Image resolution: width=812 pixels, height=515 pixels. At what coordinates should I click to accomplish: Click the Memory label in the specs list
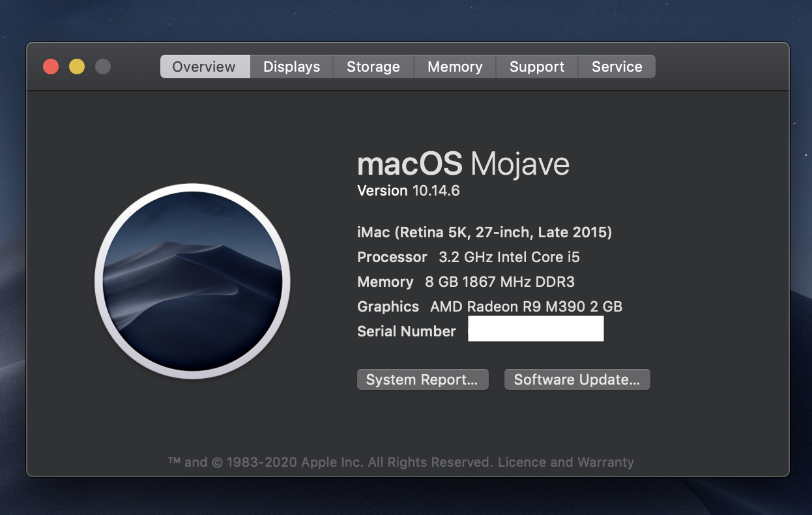[385, 282]
